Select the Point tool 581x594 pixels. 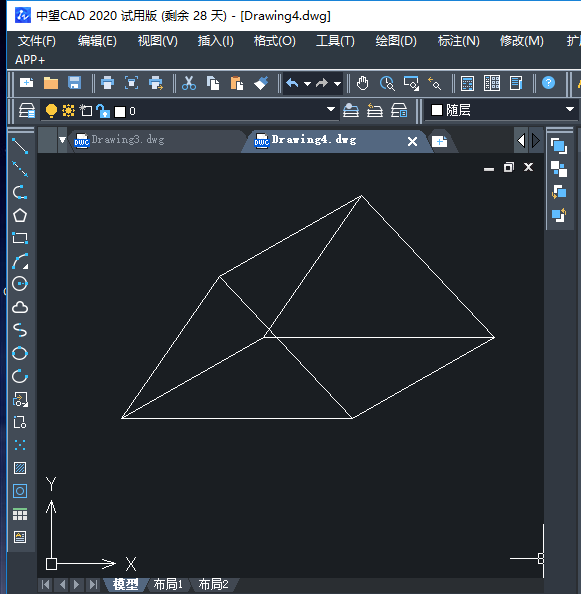click(20, 445)
